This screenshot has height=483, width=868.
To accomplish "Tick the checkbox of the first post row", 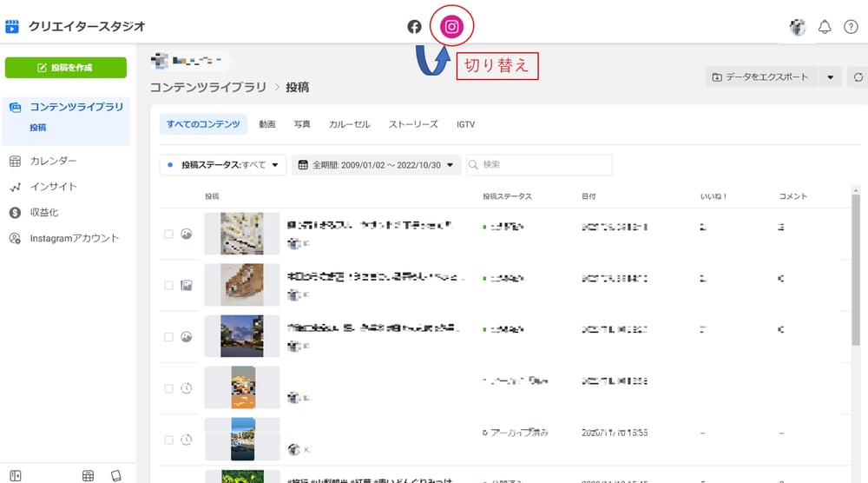I will tap(169, 234).
